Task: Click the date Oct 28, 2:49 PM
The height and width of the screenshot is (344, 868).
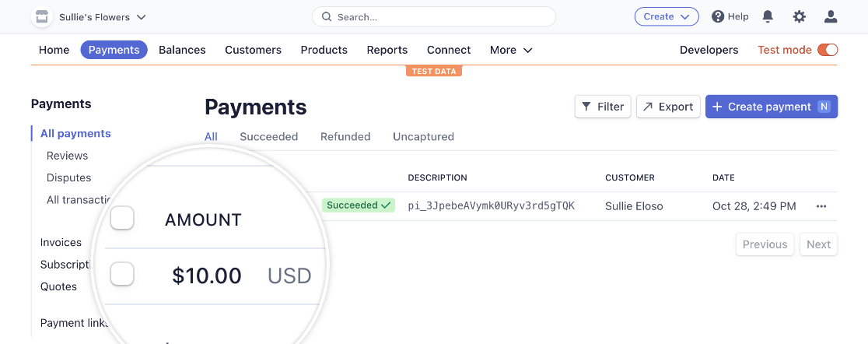Action: [x=754, y=206]
